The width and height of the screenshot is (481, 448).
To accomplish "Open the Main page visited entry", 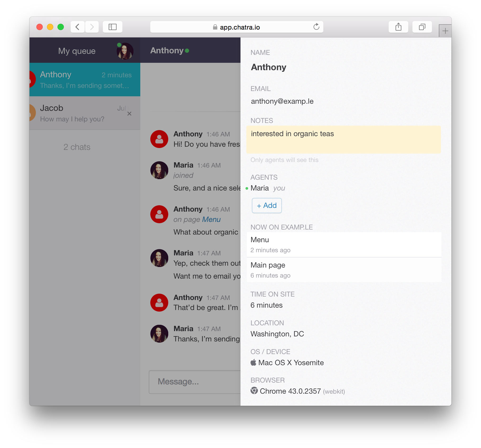I will pos(344,270).
